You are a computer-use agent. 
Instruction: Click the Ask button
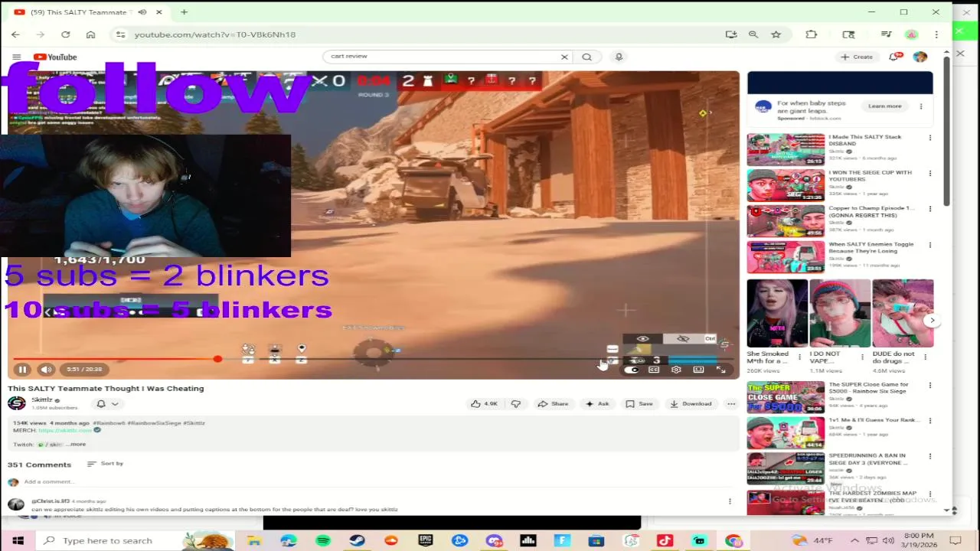[x=597, y=404]
